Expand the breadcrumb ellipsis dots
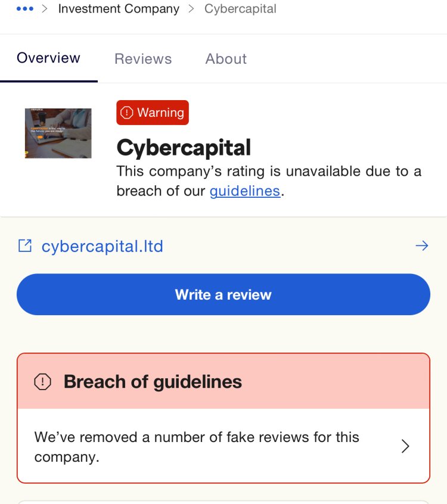 tap(25, 9)
